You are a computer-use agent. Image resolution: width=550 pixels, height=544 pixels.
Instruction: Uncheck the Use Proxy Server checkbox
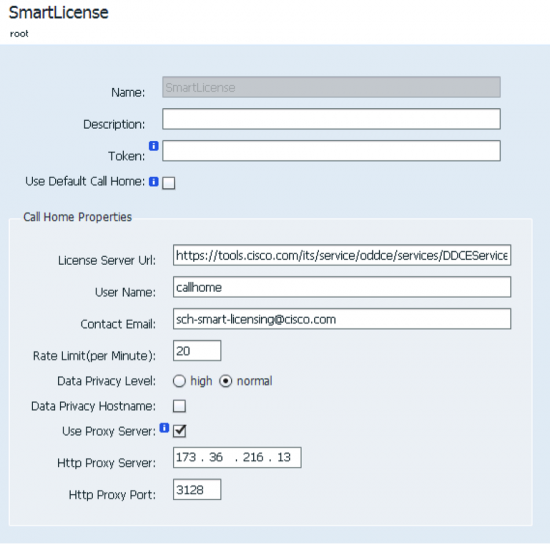coord(179,431)
